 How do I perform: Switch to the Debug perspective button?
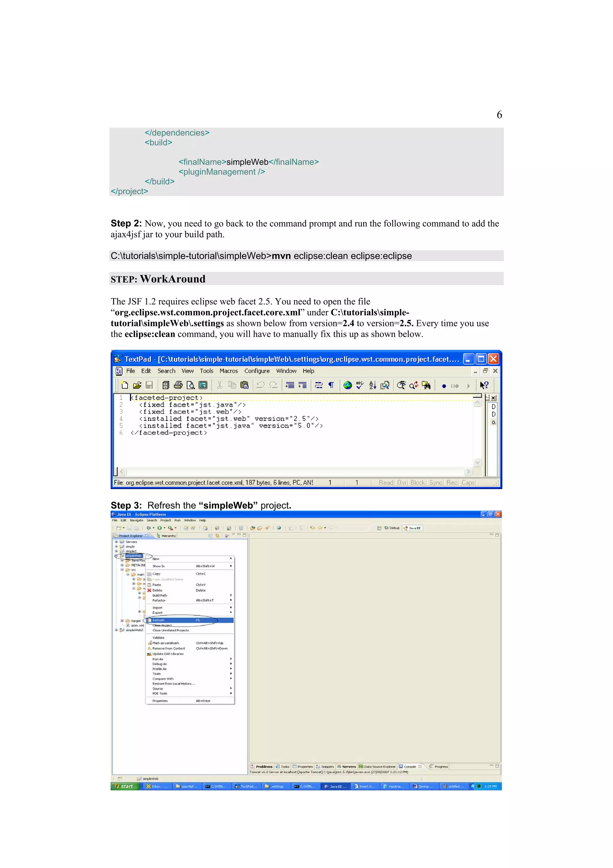point(392,528)
